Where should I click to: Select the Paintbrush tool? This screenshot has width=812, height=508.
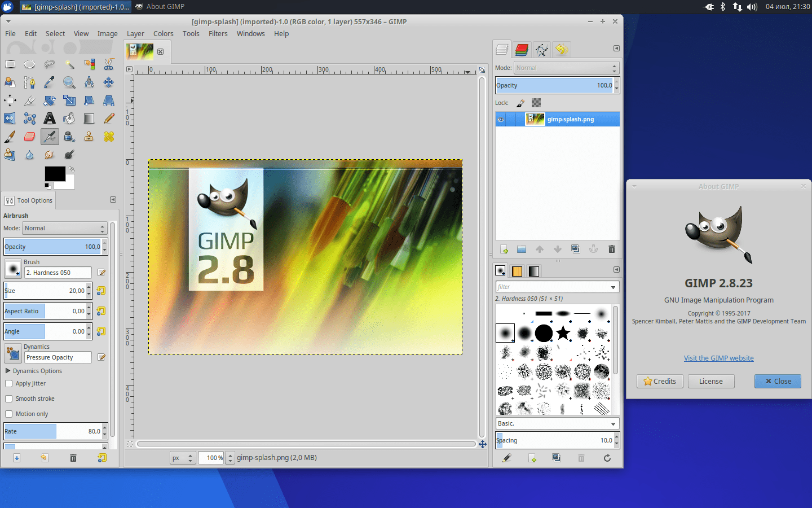[10, 137]
